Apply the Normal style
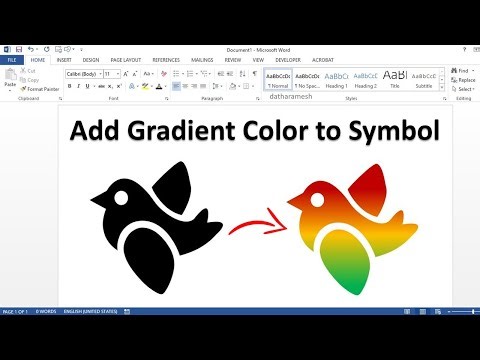Viewport: 480px width, 360px height. (x=278, y=80)
